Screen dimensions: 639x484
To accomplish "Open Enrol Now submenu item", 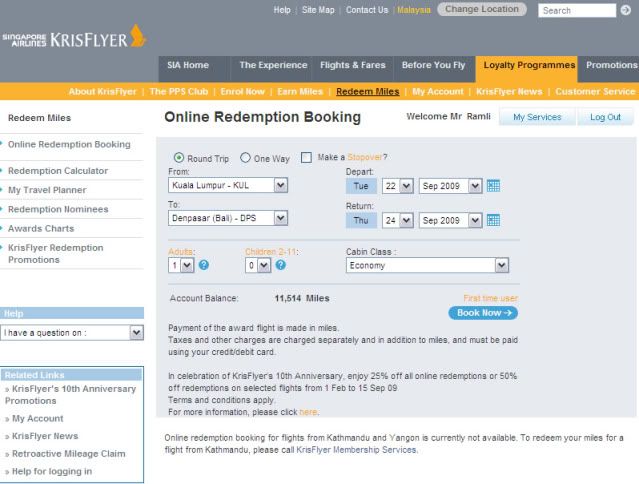I will point(242,92).
